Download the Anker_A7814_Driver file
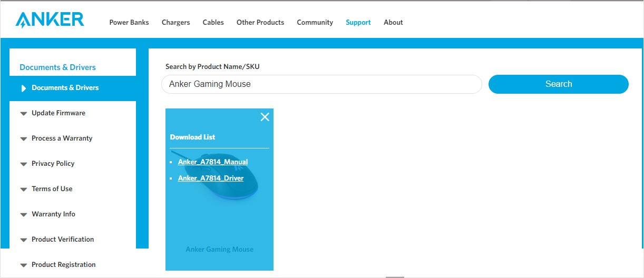Image resolution: width=644 pixels, height=278 pixels. (211, 178)
